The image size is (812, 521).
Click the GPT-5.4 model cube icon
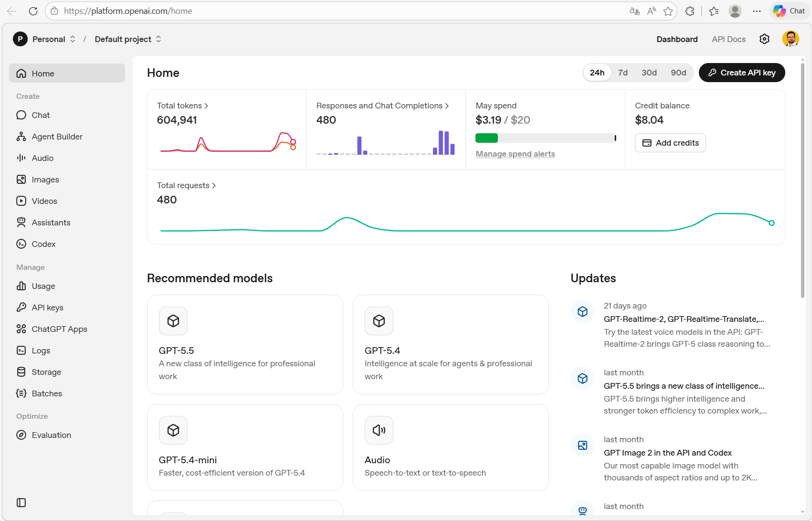(x=379, y=321)
